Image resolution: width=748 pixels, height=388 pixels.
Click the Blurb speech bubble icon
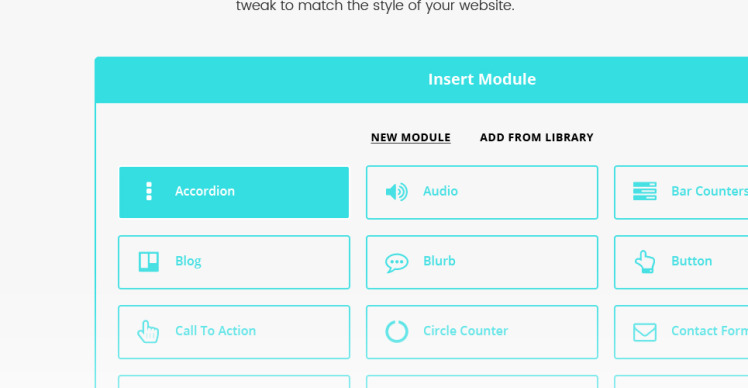coord(396,262)
